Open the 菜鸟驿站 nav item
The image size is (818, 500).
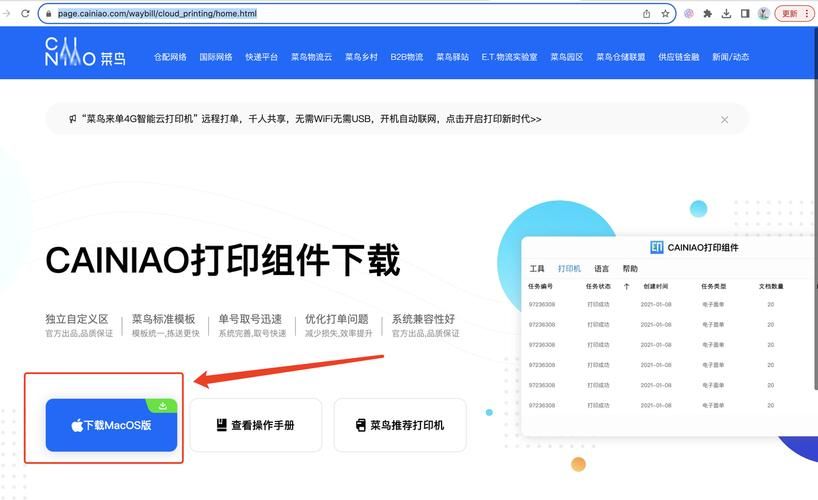(x=452, y=57)
